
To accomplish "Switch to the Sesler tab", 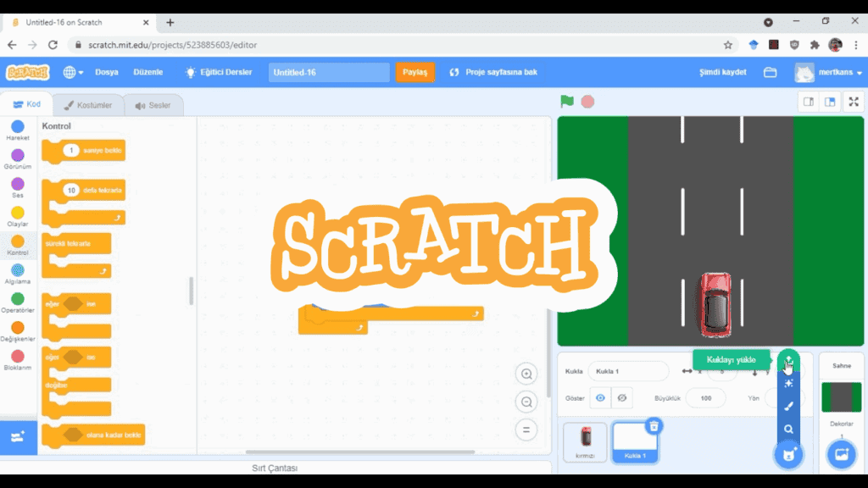I will coord(153,105).
